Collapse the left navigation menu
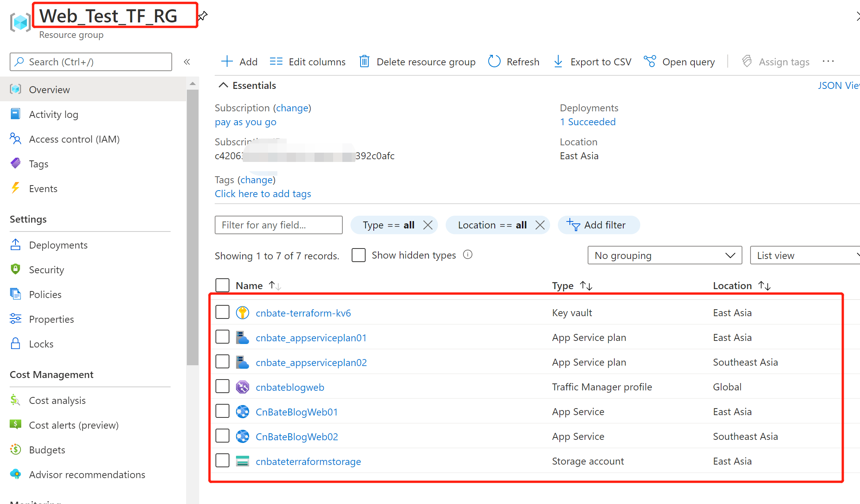The height and width of the screenshot is (504, 860). (187, 62)
